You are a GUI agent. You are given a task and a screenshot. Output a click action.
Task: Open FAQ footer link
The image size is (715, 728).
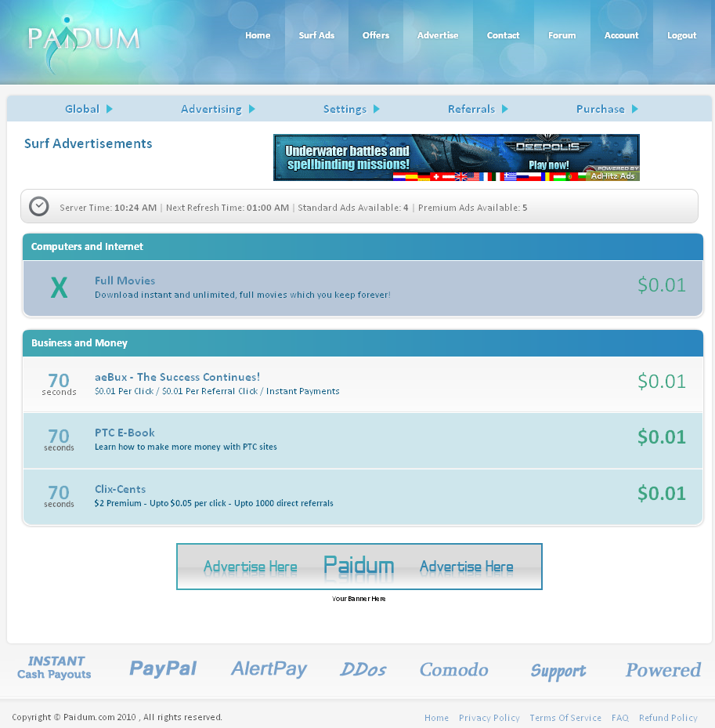coord(620,718)
